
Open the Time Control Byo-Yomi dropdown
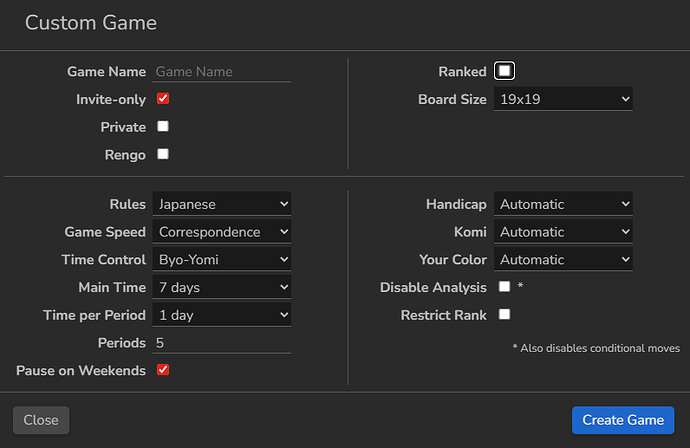[222, 259]
